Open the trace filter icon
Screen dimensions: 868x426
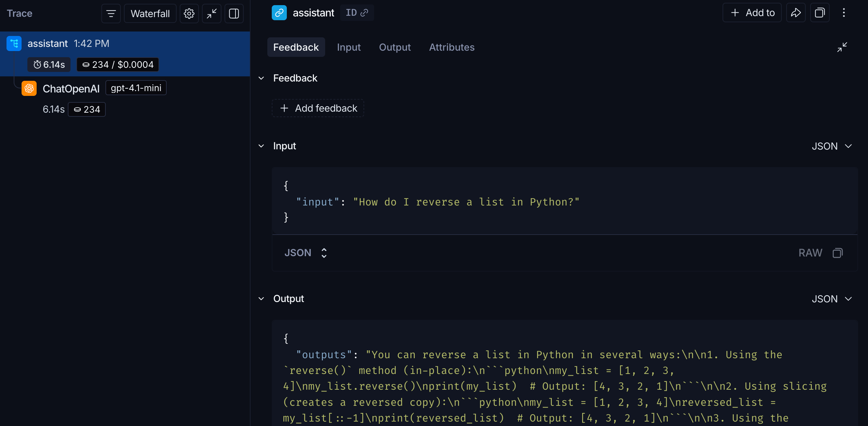click(111, 14)
